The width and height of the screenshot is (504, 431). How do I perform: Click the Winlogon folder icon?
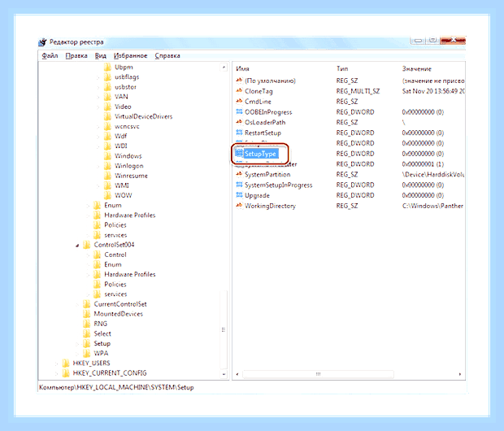107,166
